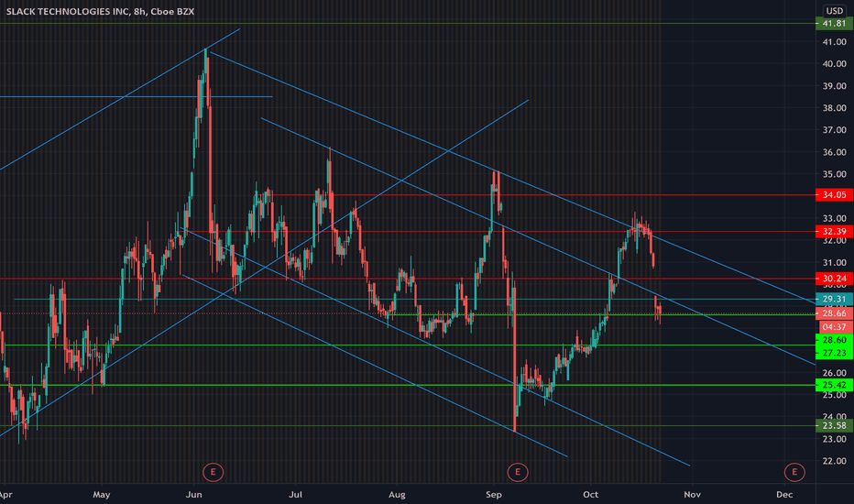Select the 27.23 green price label
This screenshot has width=854, height=504.
point(834,353)
